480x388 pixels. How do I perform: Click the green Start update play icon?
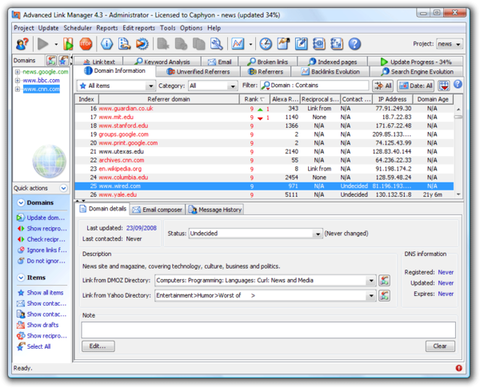(x=68, y=44)
